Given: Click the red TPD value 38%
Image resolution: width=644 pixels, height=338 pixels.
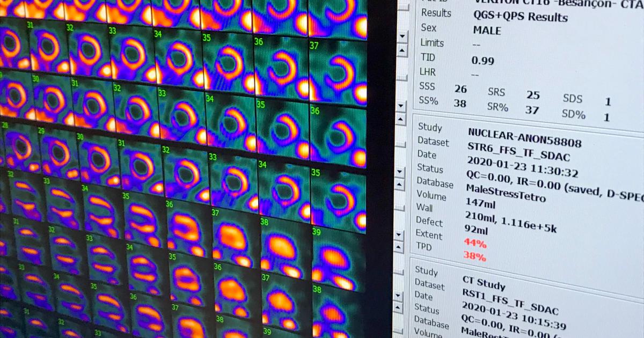Looking at the screenshot, I should click(x=474, y=257).
